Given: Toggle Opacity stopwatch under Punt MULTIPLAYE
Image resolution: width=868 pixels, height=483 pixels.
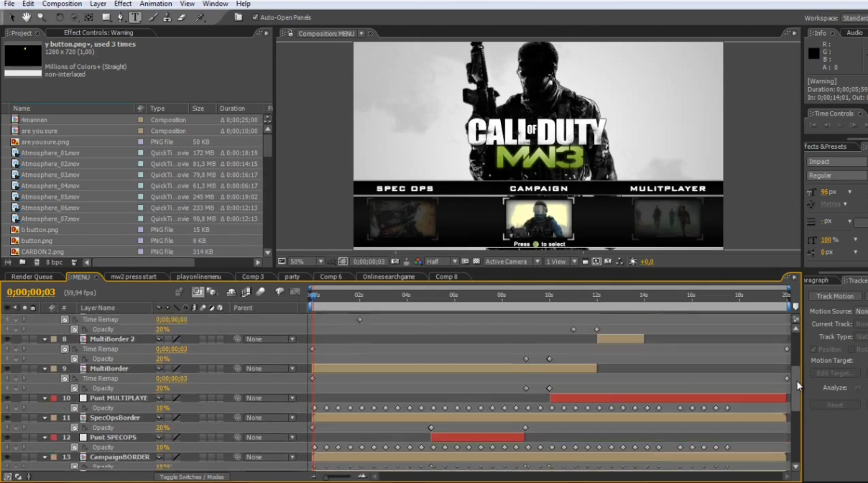Looking at the screenshot, I should tap(74, 408).
